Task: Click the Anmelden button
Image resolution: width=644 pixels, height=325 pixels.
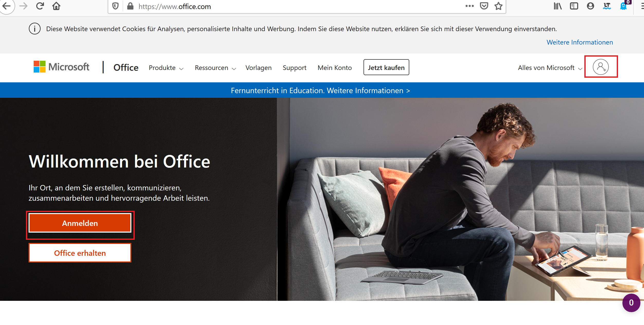Action: click(80, 223)
